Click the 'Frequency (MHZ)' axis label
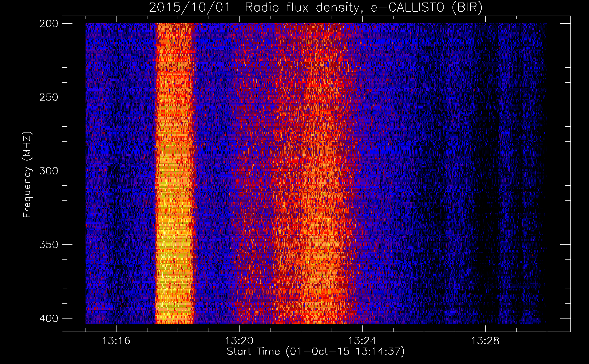 [x=27, y=175]
